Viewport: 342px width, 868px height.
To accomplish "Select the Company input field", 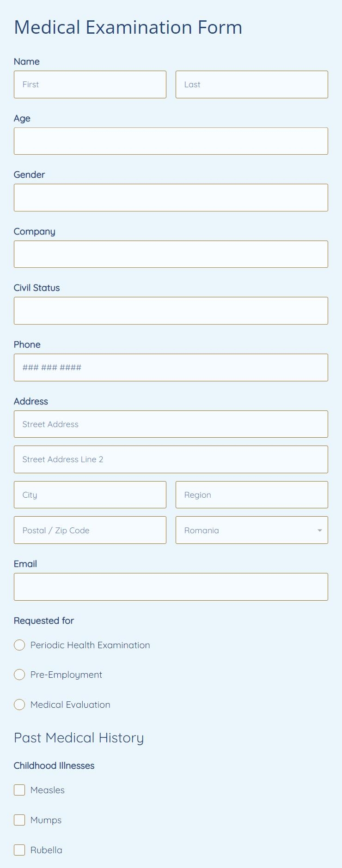I will coord(171,254).
